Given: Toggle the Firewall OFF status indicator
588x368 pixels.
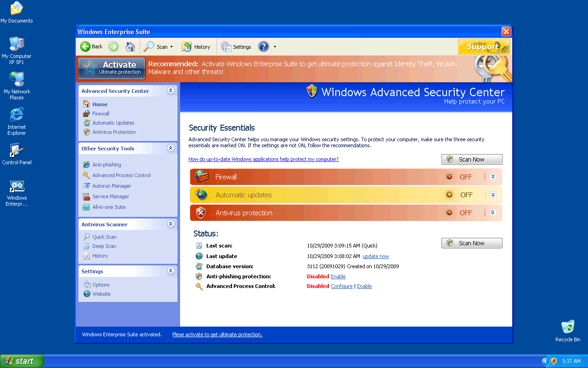Looking at the screenshot, I should click(x=450, y=177).
